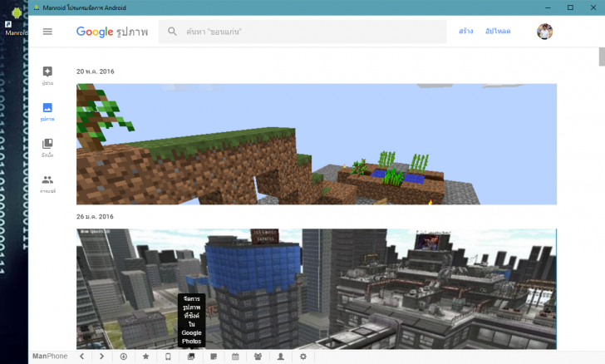This screenshot has width=605, height=364.
Task: Go back with the left arrow
Action: click(x=81, y=357)
